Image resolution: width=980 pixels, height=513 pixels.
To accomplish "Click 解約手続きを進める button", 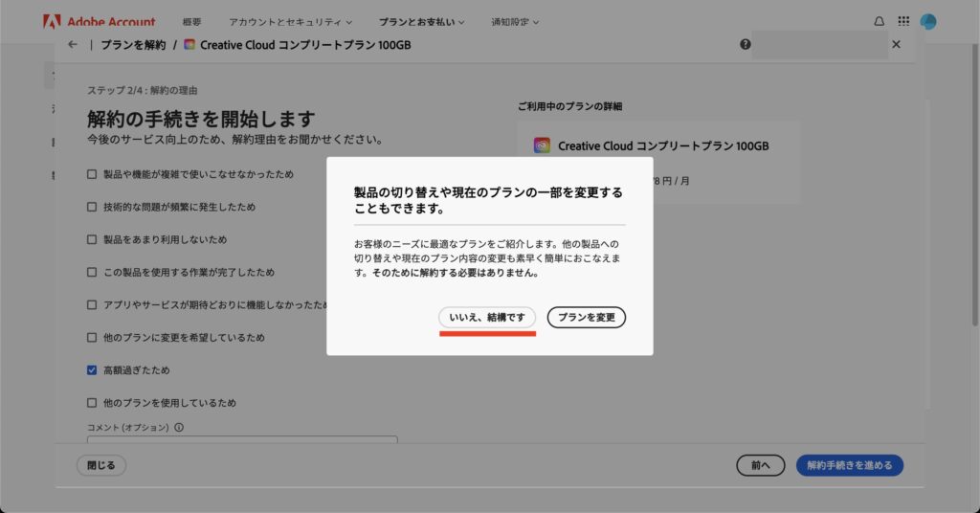I will [849, 465].
